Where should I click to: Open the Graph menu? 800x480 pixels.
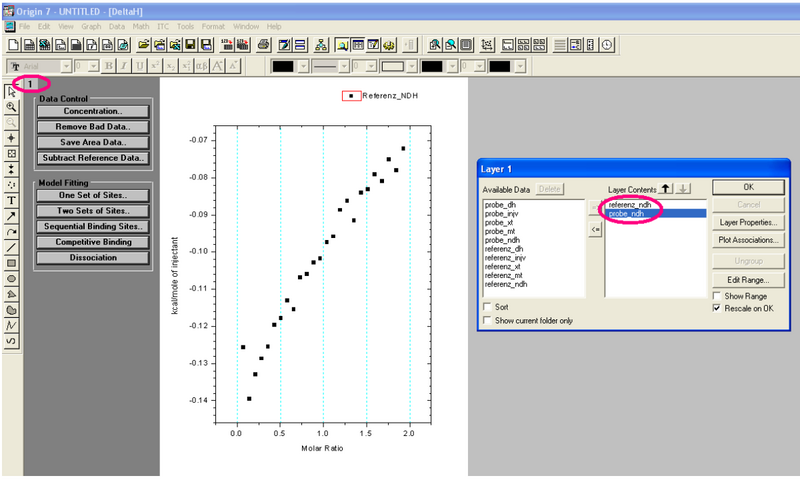(91, 27)
